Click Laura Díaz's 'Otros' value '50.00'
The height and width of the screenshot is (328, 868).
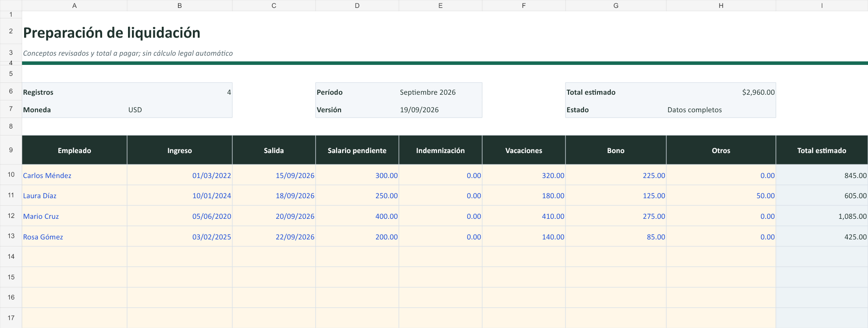[721, 196]
